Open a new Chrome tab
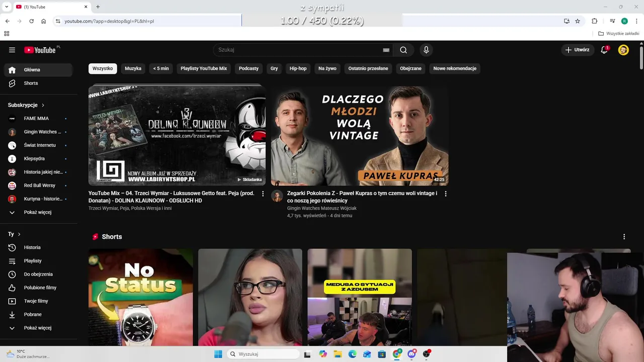644x362 pixels. pyautogui.click(x=98, y=7)
